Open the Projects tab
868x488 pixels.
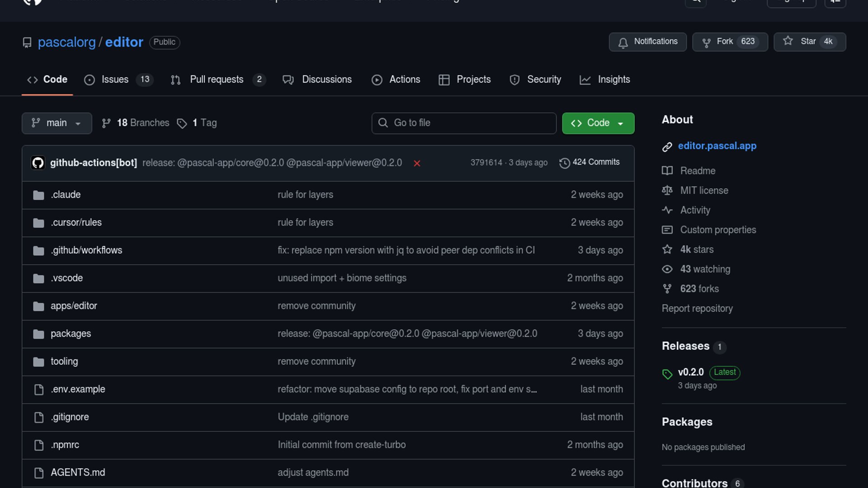[x=465, y=80]
